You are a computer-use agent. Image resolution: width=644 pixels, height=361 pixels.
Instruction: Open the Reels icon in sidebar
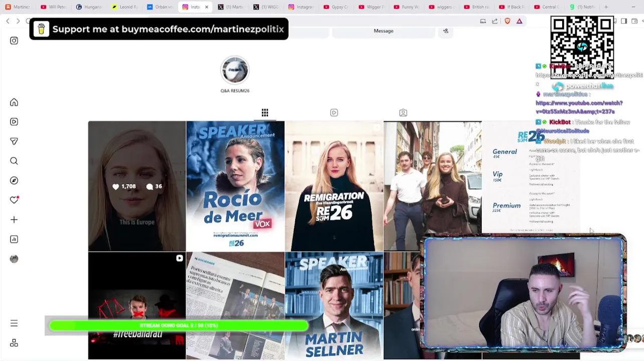tap(14, 122)
